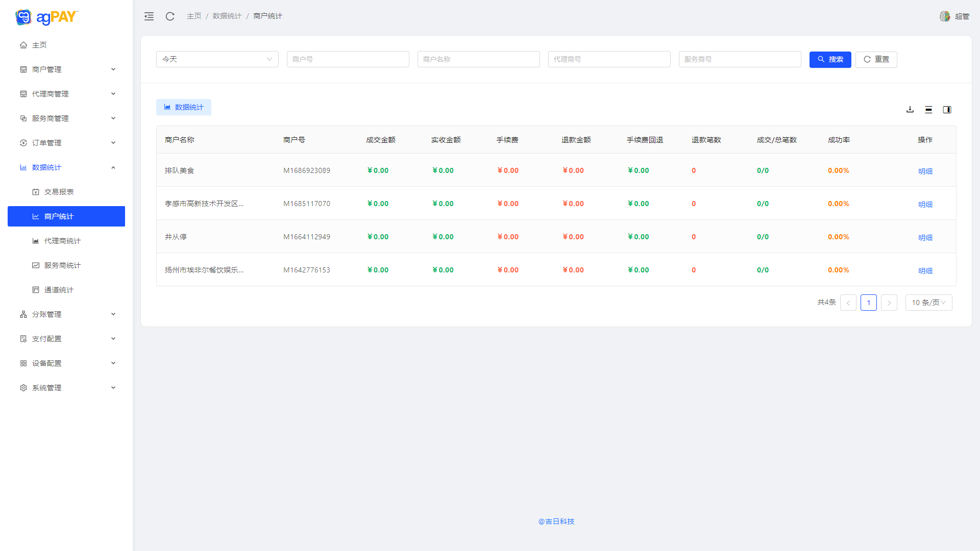Click the user avatar icon
This screenshot has height=551, width=980.
click(945, 16)
